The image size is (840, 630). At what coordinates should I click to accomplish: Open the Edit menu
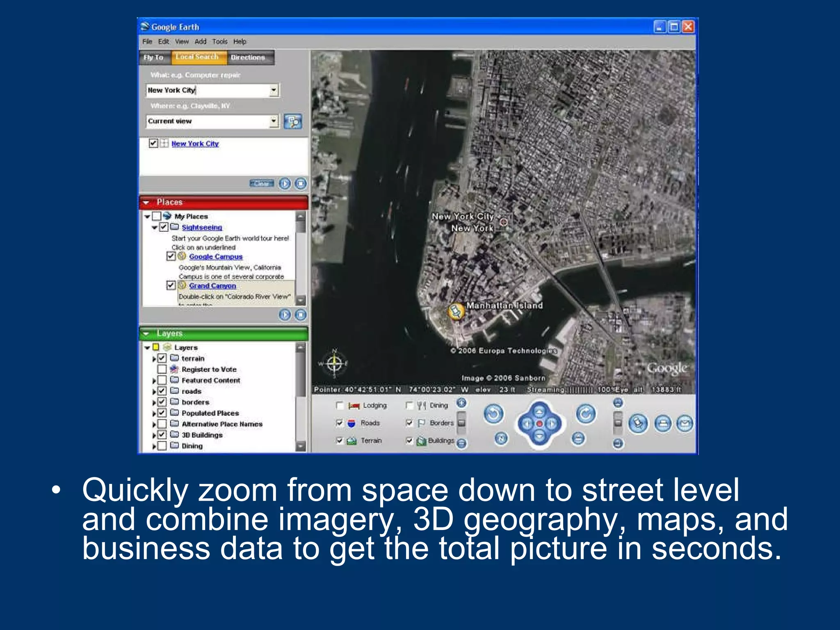point(164,41)
